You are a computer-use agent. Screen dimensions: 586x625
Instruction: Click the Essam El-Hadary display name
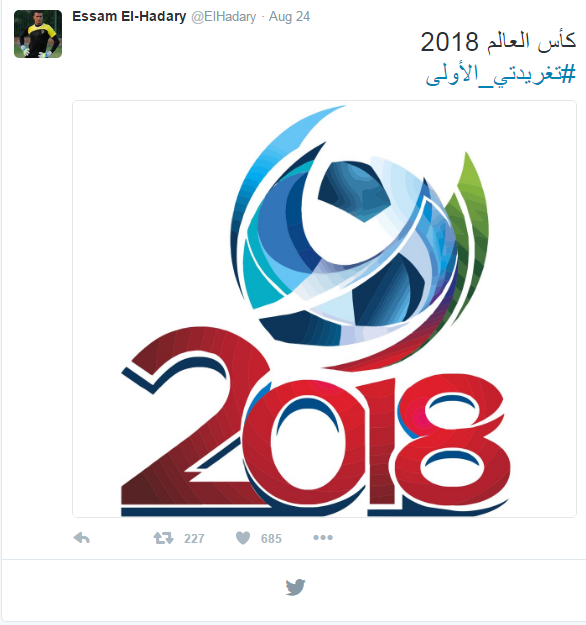click(x=129, y=16)
